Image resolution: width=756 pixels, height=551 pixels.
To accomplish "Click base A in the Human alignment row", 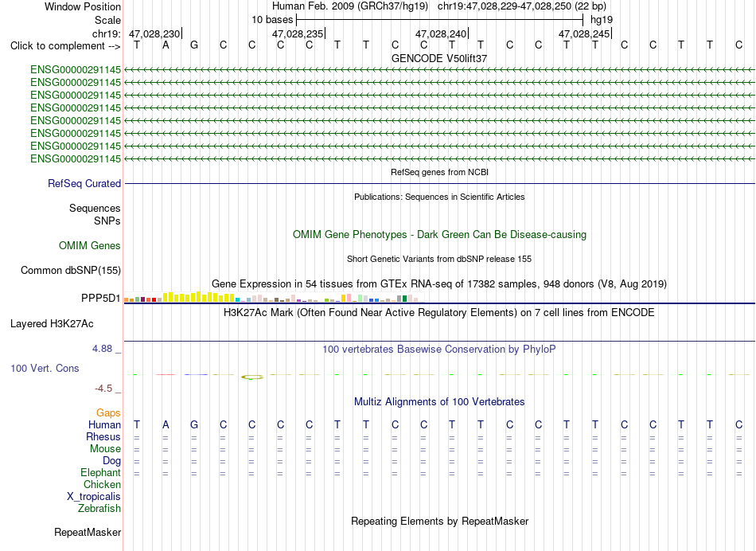I will pos(166,425).
